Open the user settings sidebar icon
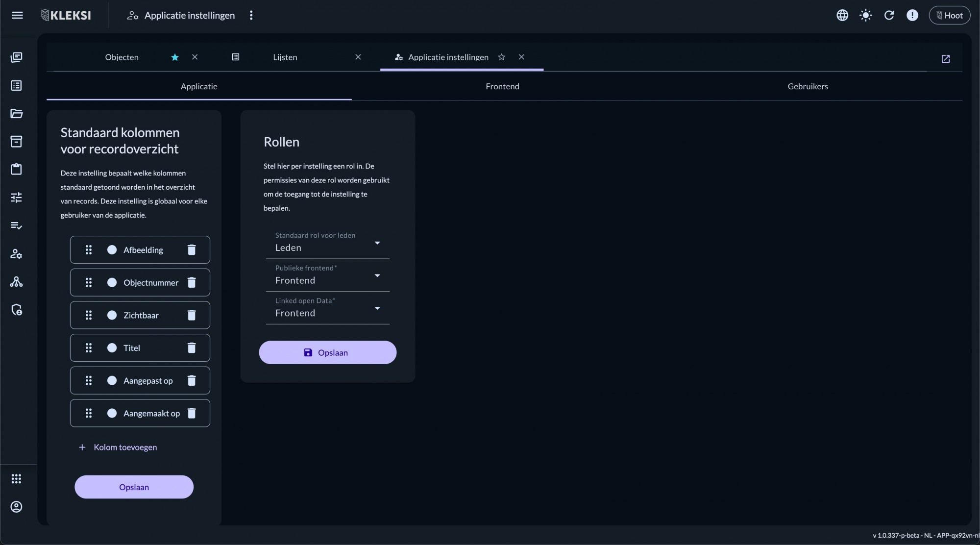Screen dimensions: 980x545 (x=16, y=254)
